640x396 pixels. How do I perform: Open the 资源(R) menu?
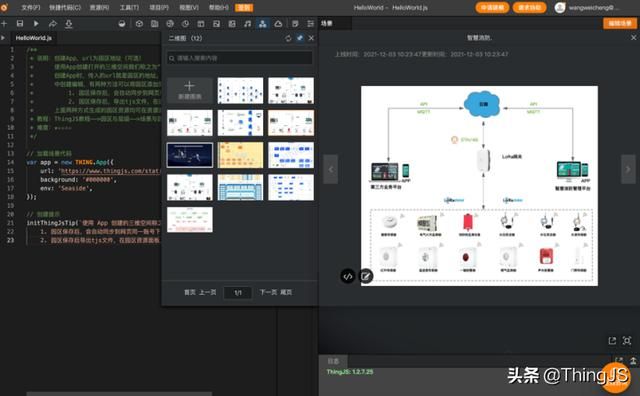[99, 7]
